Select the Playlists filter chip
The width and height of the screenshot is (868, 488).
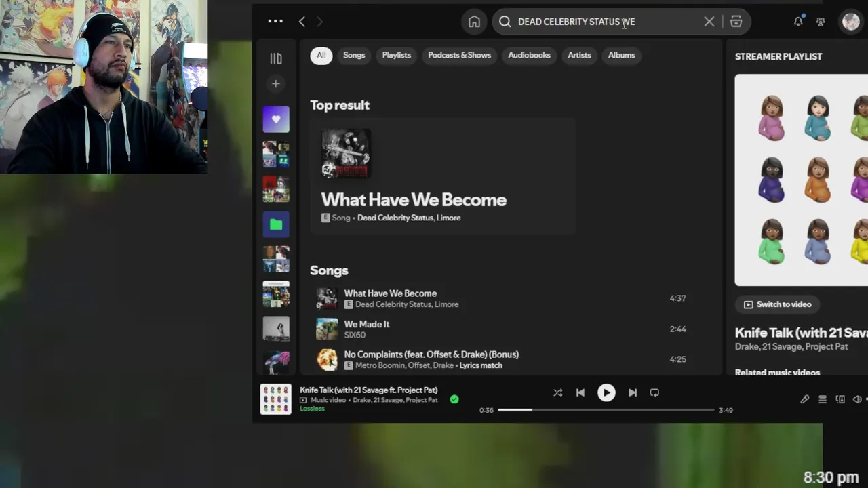(397, 55)
